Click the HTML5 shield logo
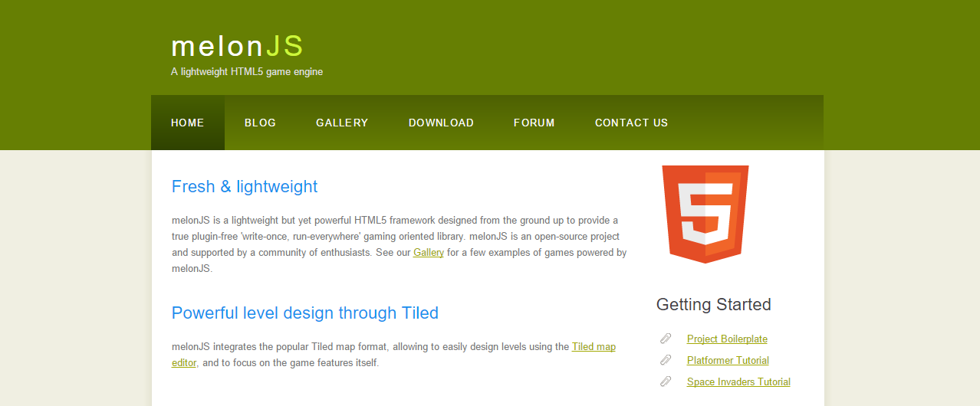Screen dimensions: 980x406 pyautogui.click(x=705, y=214)
